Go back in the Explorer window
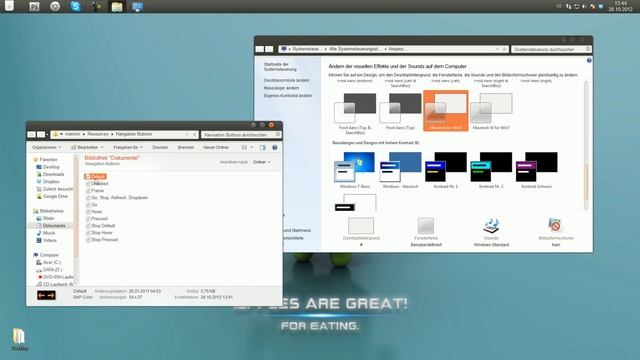The height and width of the screenshot is (360, 640). (31, 134)
